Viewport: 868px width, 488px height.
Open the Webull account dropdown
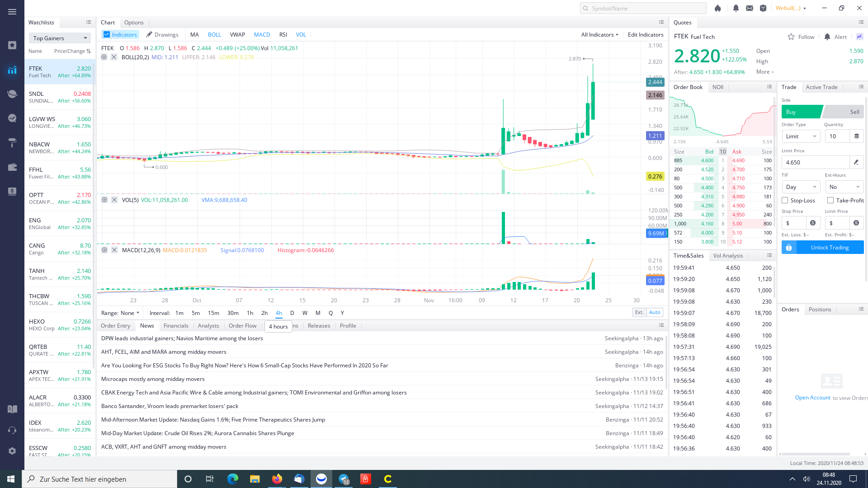coord(791,8)
